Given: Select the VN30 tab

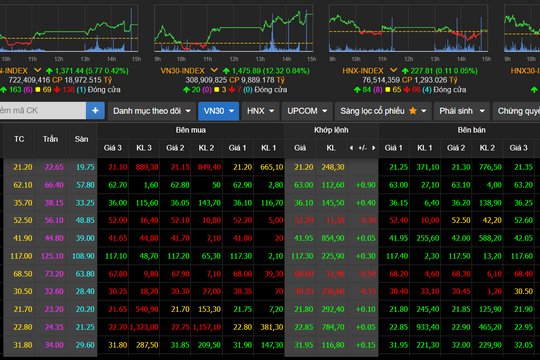Looking at the screenshot, I should [219, 111].
